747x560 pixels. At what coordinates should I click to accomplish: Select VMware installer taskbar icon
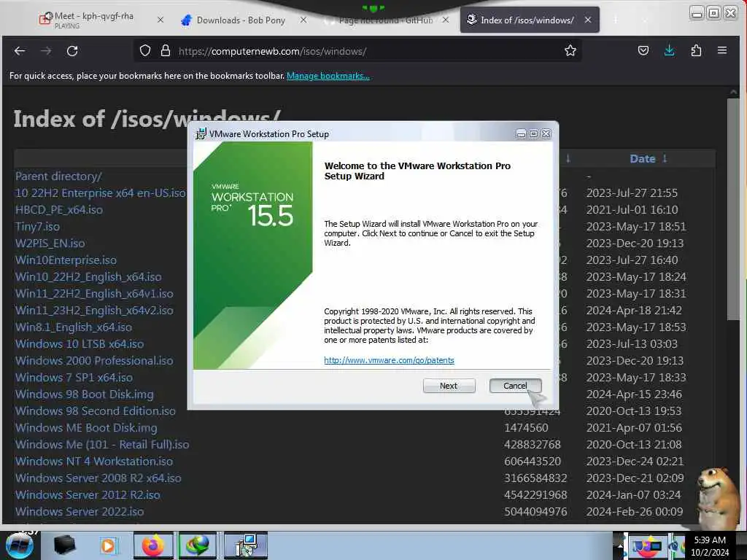pos(246,545)
